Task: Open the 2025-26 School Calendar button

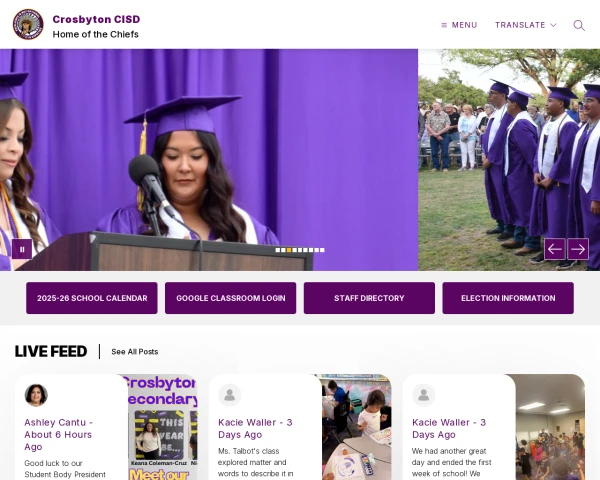Action: tap(92, 298)
